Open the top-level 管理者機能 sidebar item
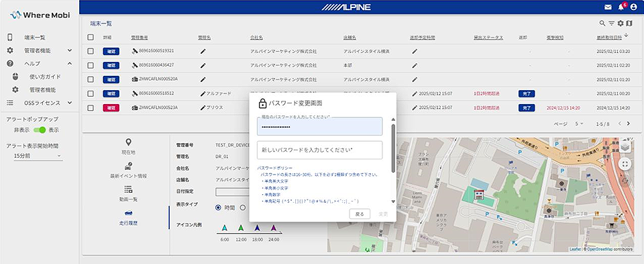This screenshot has height=264, width=644. click(x=38, y=50)
